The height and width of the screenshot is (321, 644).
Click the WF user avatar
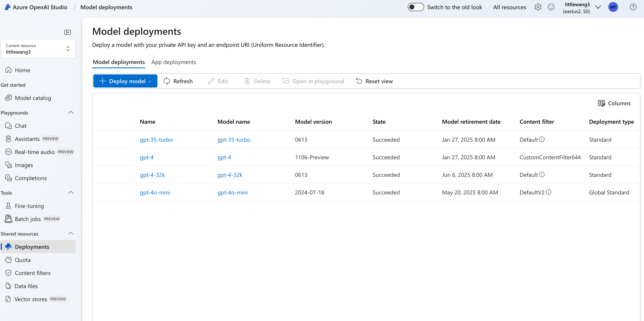613,7
